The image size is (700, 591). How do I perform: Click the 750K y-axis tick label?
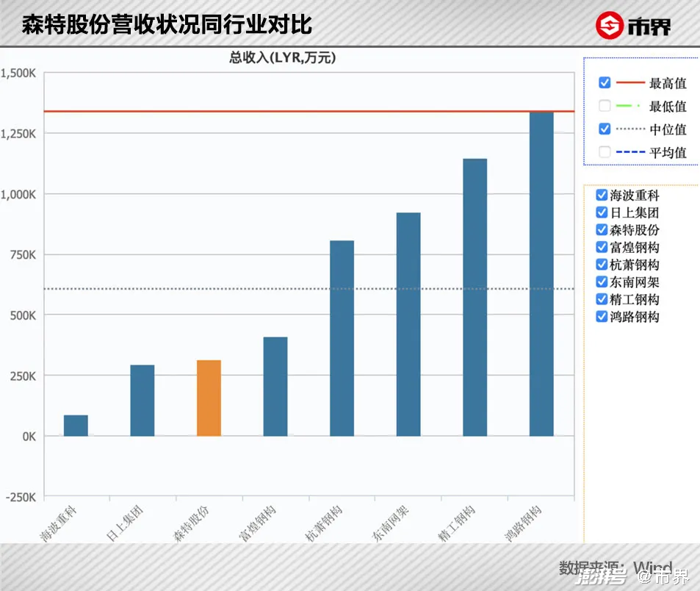click(x=24, y=255)
